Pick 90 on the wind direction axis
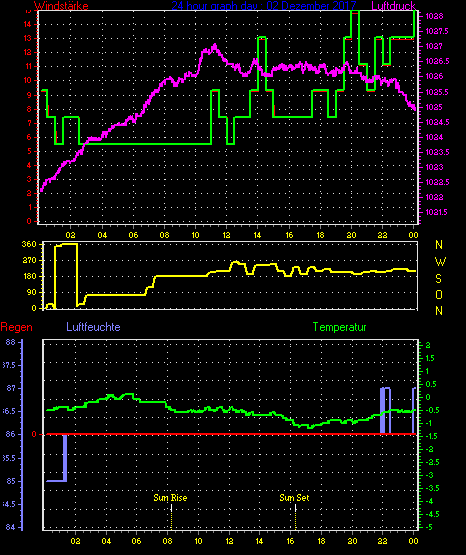The height and width of the screenshot is (555, 466). coord(31,292)
